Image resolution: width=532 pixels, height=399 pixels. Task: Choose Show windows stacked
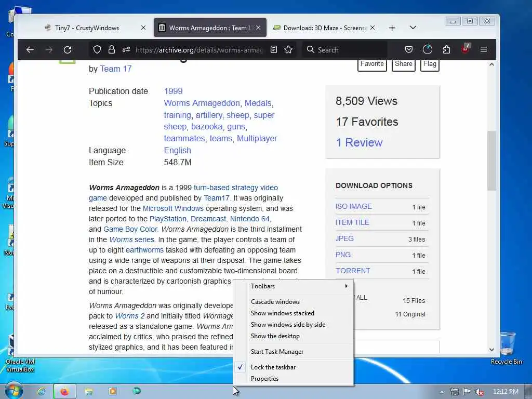click(294, 313)
